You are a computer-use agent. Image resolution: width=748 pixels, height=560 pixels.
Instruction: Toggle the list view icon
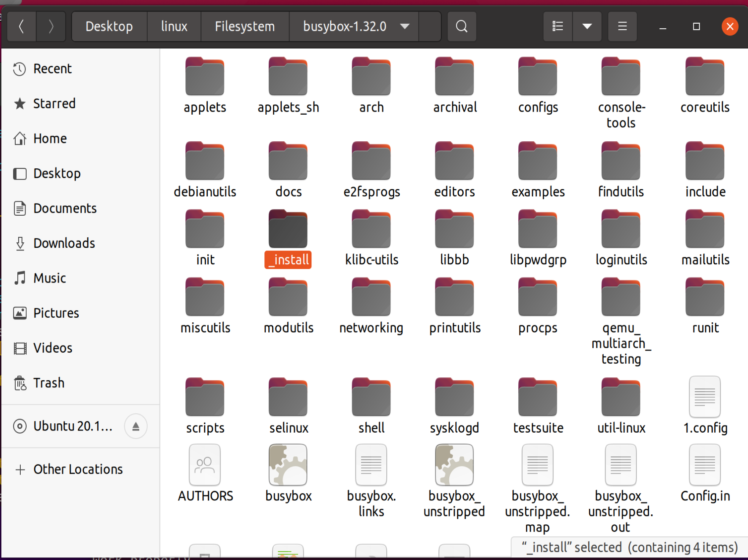558,27
